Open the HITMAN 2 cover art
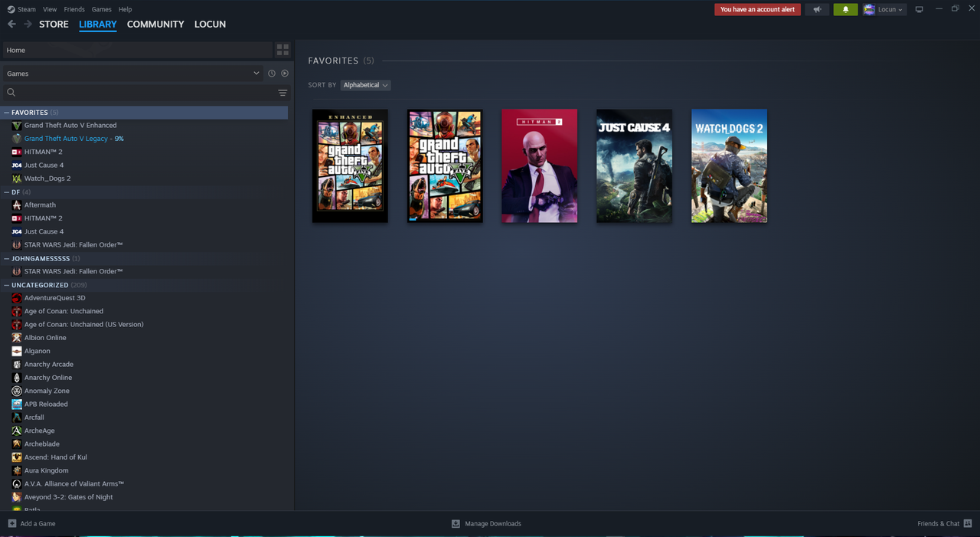 coord(540,166)
